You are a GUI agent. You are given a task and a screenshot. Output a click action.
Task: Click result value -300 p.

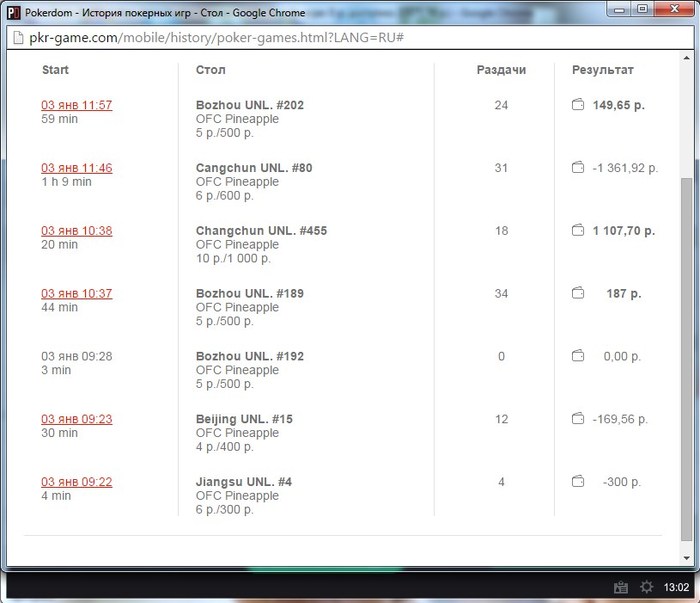point(621,482)
